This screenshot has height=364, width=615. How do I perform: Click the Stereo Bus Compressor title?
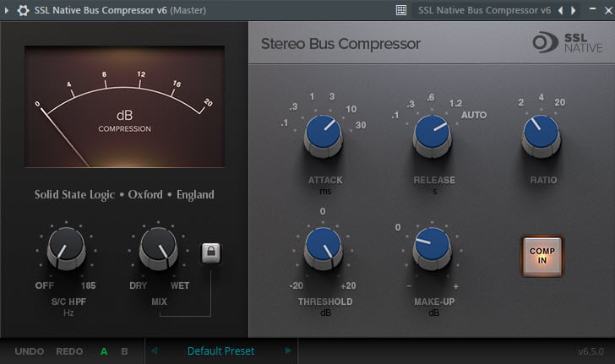[340, 44]
